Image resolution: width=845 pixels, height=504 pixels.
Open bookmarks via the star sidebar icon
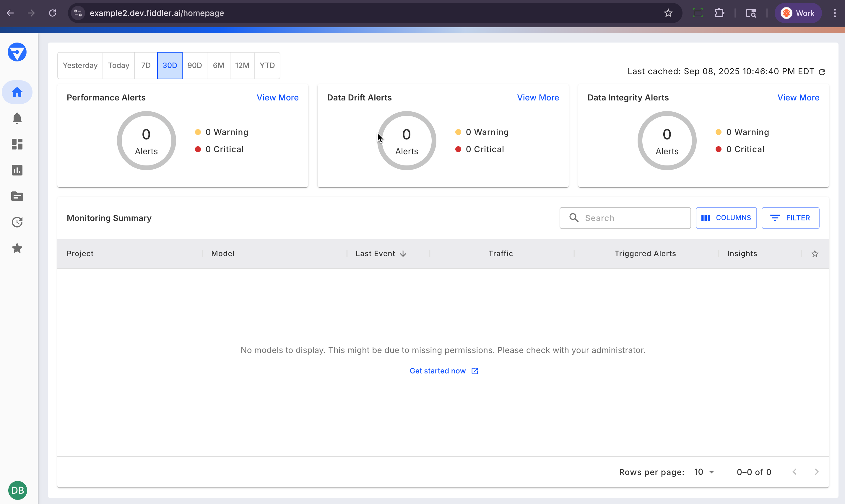click(17, 248)
